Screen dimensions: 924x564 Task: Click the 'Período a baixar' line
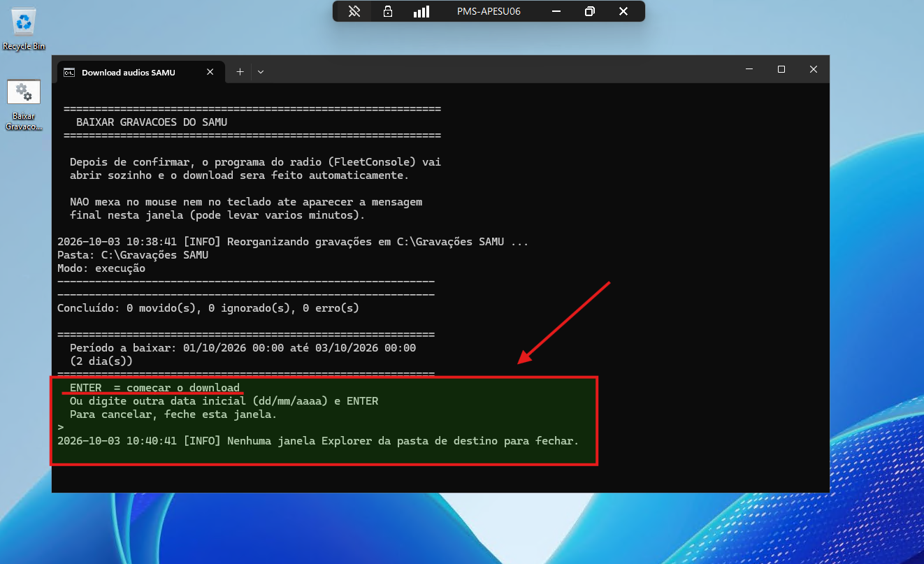point(243,348)
